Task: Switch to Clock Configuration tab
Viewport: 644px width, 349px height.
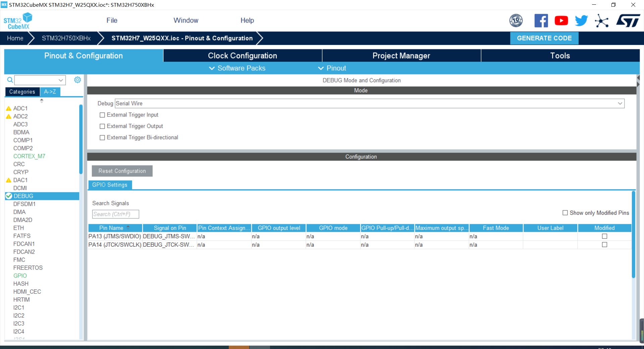Action: [x=243, y=56]
